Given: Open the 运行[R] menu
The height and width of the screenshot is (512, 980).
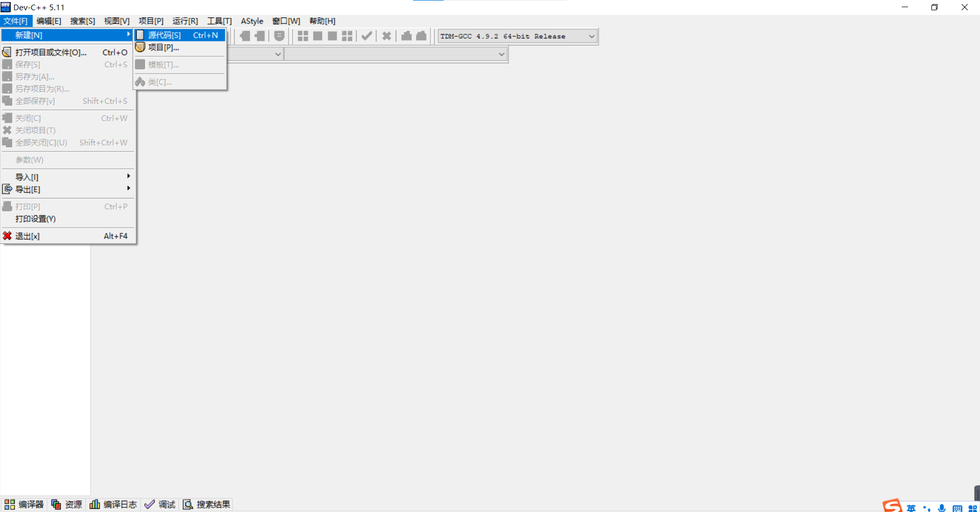Looking at the screenshot, I should [x=185, y=21].
